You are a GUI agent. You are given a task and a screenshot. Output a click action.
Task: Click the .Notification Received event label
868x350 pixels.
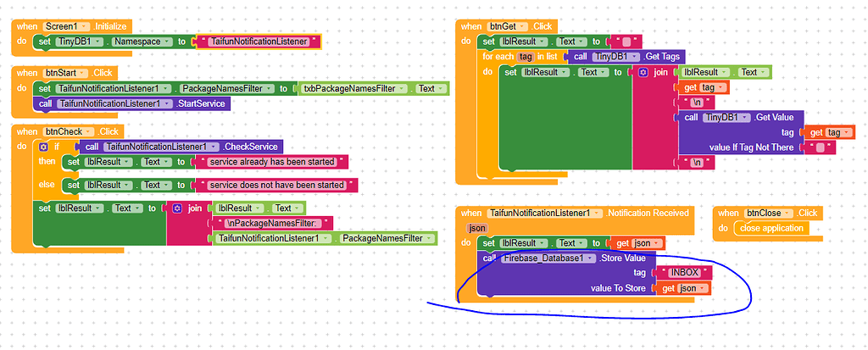click(x=648, y=214)
